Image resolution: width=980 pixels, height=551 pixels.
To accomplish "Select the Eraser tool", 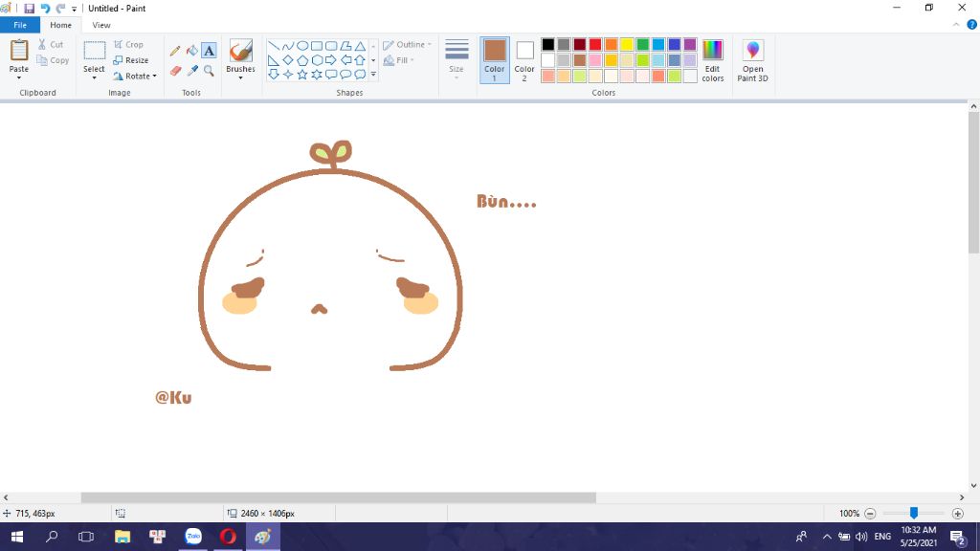I will 176,71.
